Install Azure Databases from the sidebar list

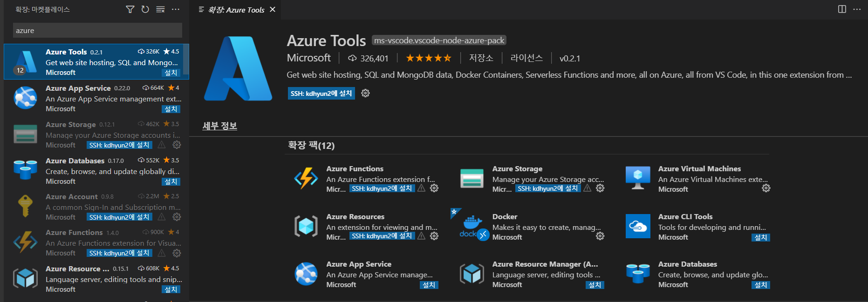click(171, 181)
